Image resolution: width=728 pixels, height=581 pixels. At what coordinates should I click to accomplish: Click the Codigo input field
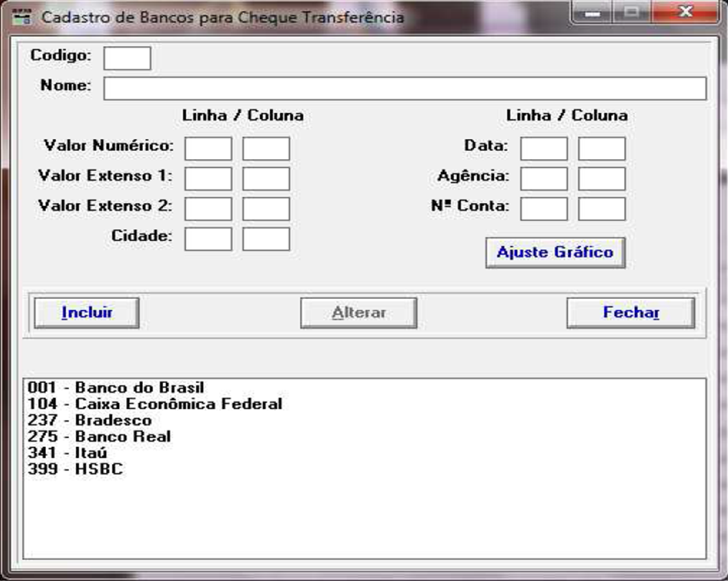click(x=127, y=58)
